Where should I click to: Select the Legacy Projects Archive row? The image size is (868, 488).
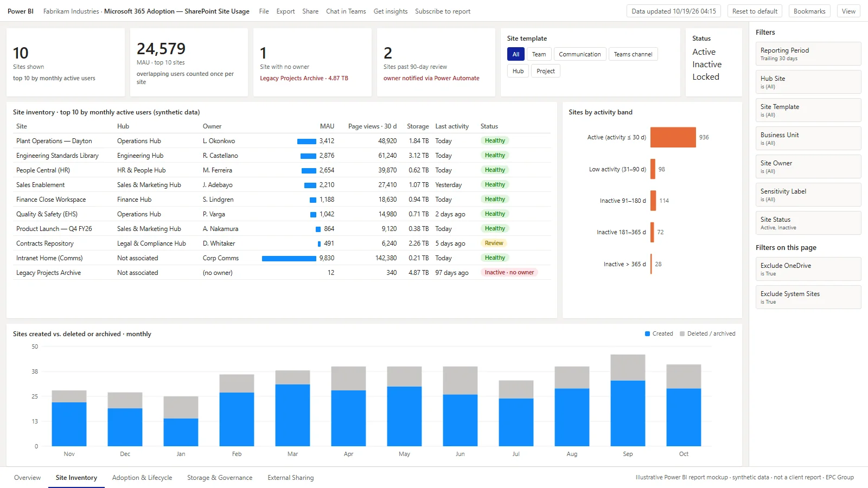click(282, 273)
